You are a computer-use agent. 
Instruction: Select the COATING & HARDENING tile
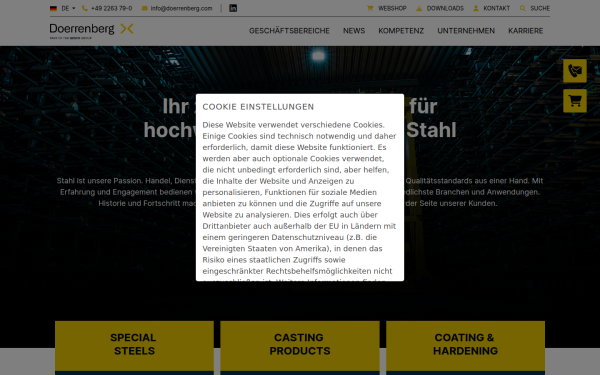tap(465, 347)
